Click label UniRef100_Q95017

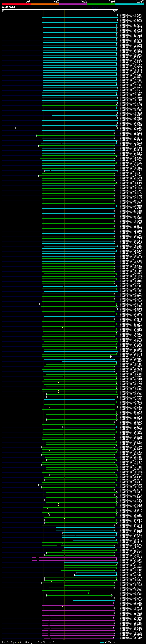click(x=131, y=422)
